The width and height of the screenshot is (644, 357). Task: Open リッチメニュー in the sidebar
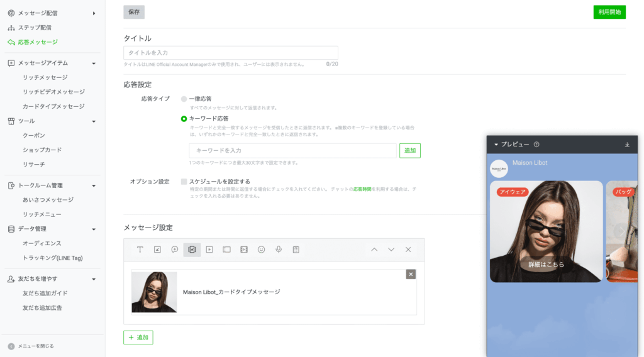point(42,214)
